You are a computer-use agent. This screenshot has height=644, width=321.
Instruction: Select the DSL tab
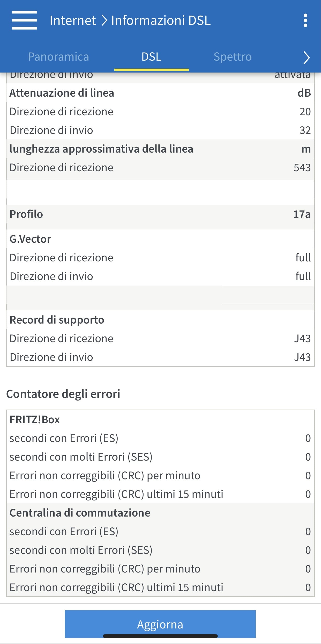click(151, 57)
